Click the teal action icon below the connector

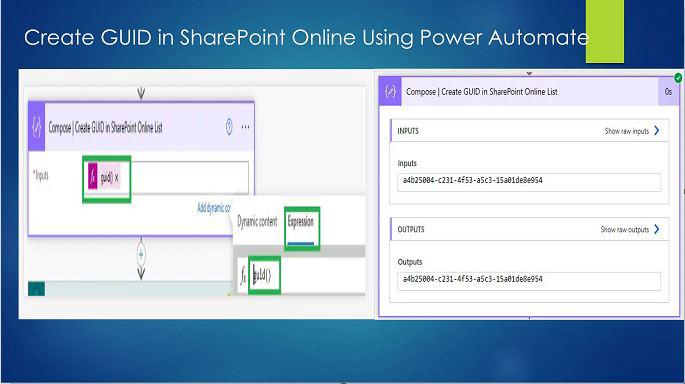point(37,289)
